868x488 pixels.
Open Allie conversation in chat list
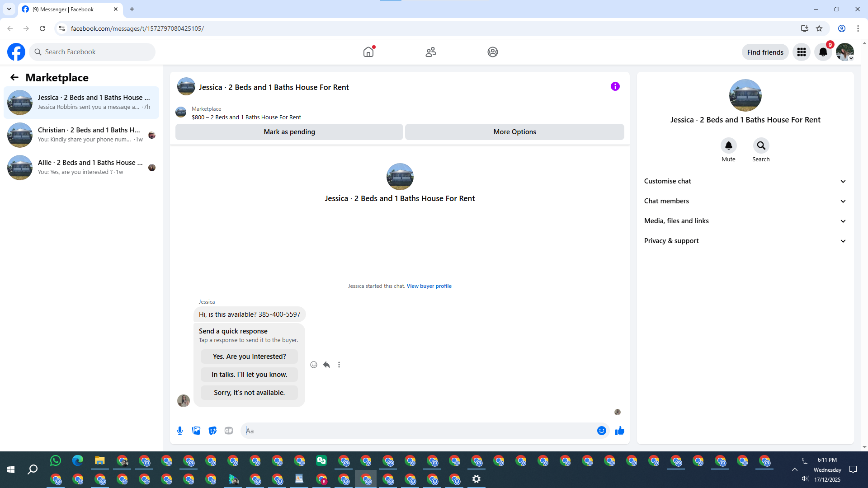click(x=81, y=168)
